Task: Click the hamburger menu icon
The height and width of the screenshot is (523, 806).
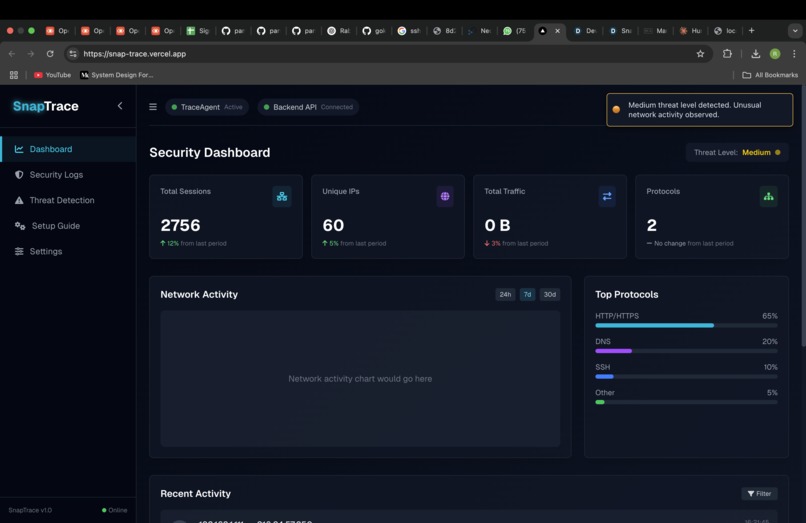Action: (x=153, y=107)
